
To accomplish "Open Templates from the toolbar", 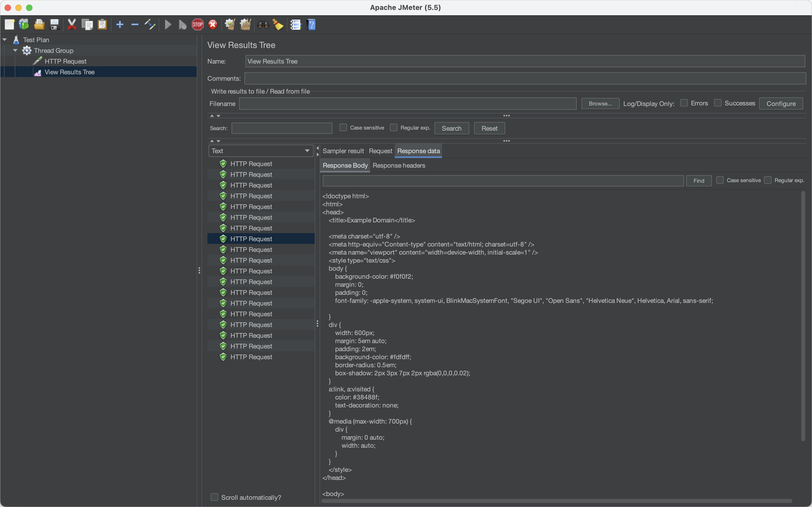I will (x=24, y=24).
